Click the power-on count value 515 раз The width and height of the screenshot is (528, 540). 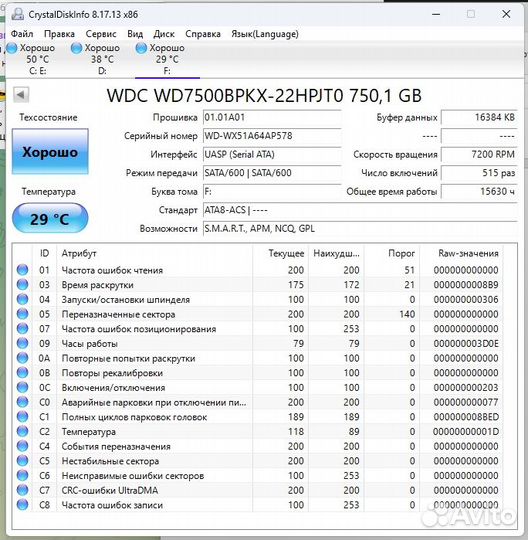479,173
